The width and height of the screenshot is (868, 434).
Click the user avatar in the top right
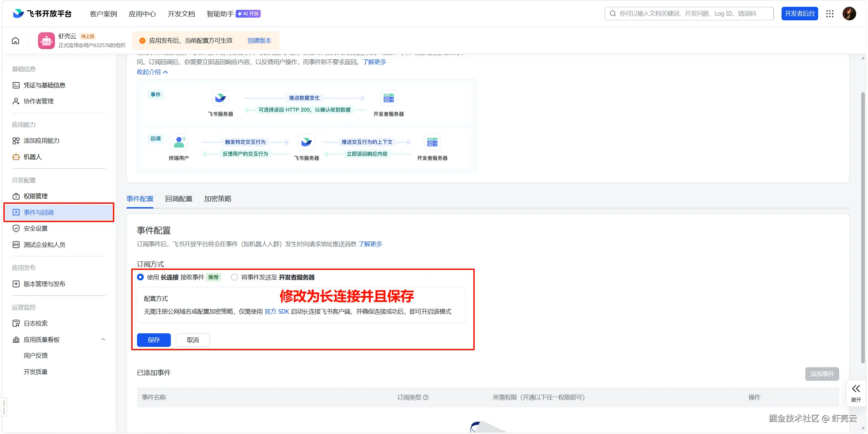pos(849,14)
